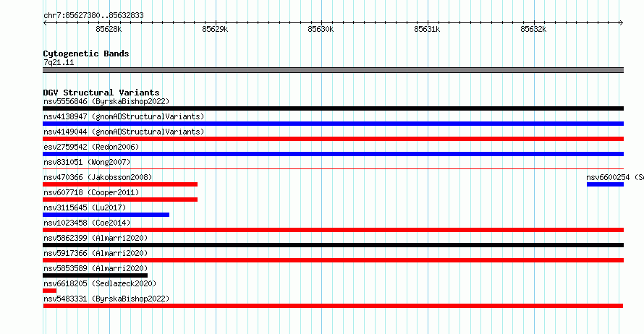644x334 pixels.
Task: Open the nsv6618205 (Sedlazeck2020) label
Action: coord(100,283)
